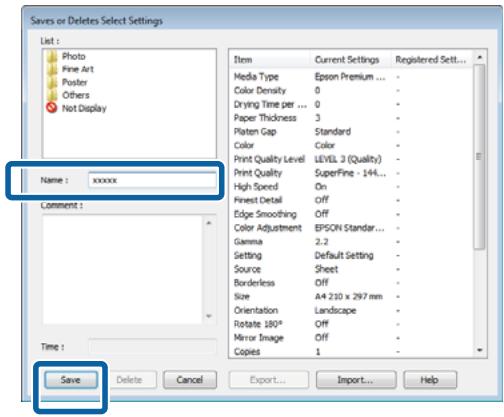This screenshot has width=504, height=417.
Task: Click the Print Quality Level row
Action: tap(351, 159)
